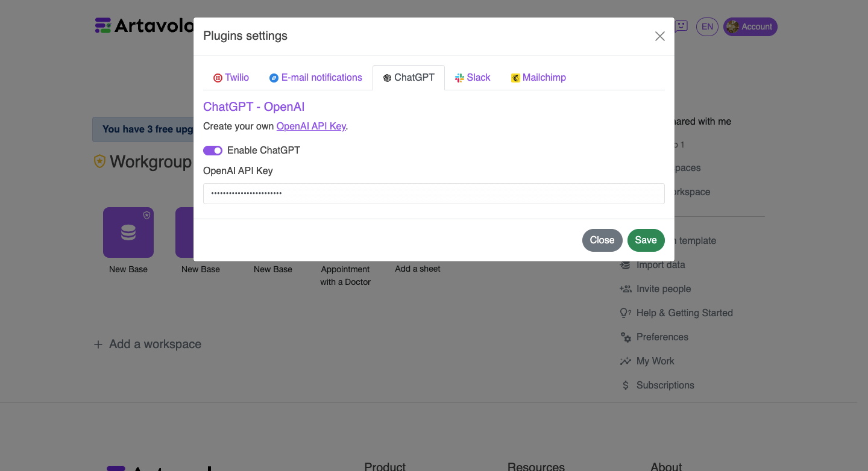Open the OpenAI API Key link
This screenshot has width=868, height=471.
pyautogui.click(x=311, y=126)
